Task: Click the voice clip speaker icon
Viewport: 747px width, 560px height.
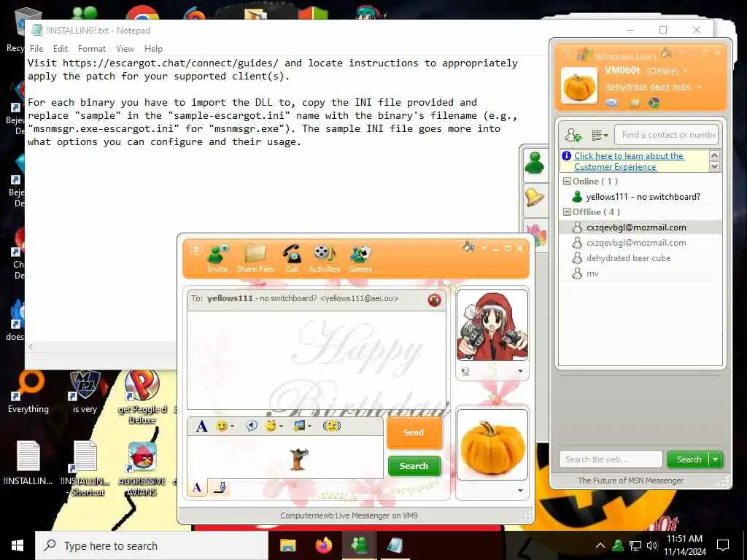Action: pos(252,426)
